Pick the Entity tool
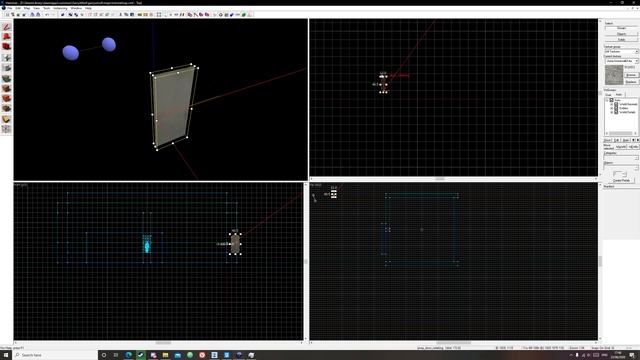The height and width of the screenshot is (360, 640). tap(6, 58)
